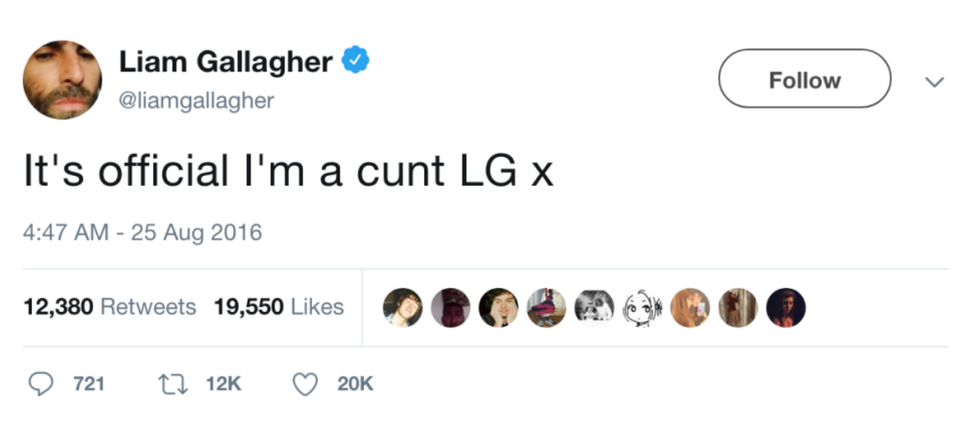Screen dimensions: 980x438
Task: Open the Liam Gallagher display name link
Action: click(225, 62)
